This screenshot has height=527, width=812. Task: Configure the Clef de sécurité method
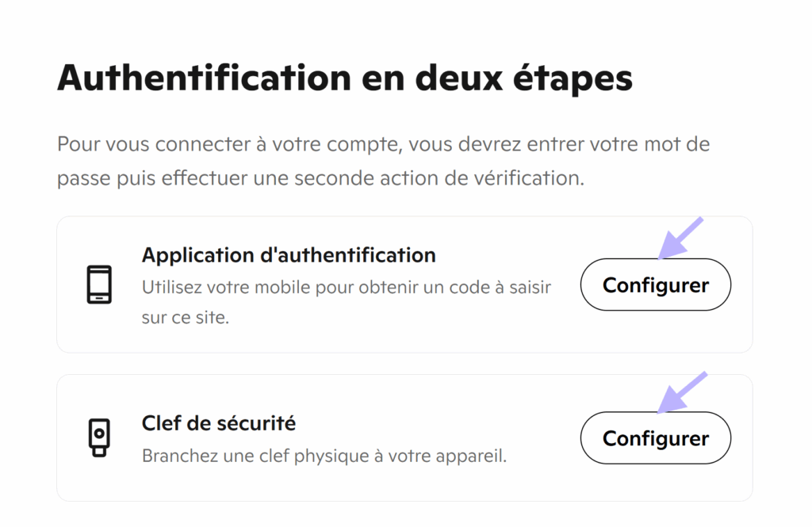(x=656, y=438)
